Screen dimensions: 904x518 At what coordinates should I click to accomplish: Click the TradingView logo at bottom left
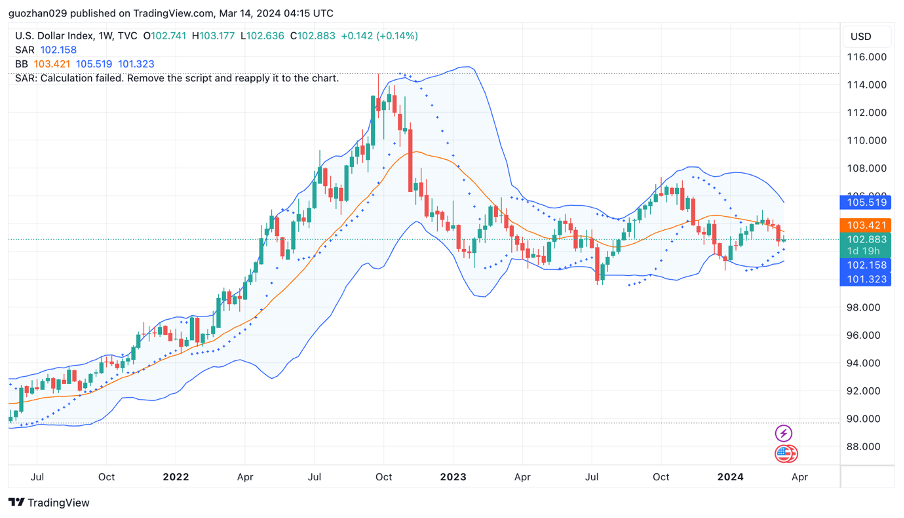tap(49, 502)
